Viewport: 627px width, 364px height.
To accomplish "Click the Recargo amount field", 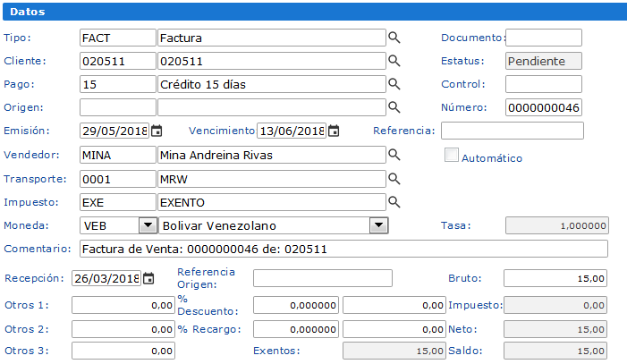I will click(x=394, y=329).
